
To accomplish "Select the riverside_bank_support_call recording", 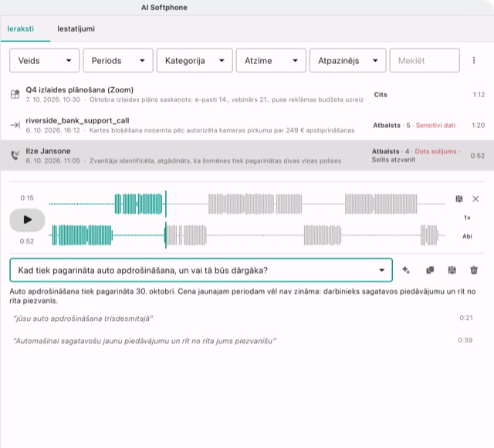I will [247, 125].
